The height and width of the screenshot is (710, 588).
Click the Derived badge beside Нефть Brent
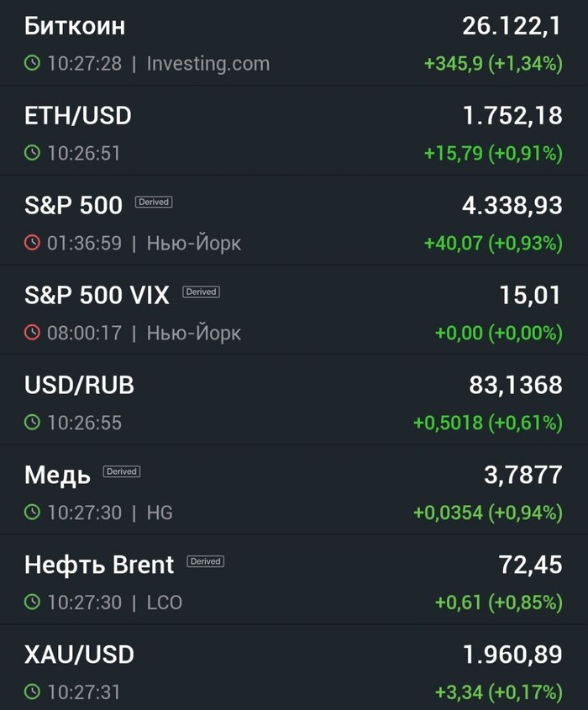[x=206, y=561]
